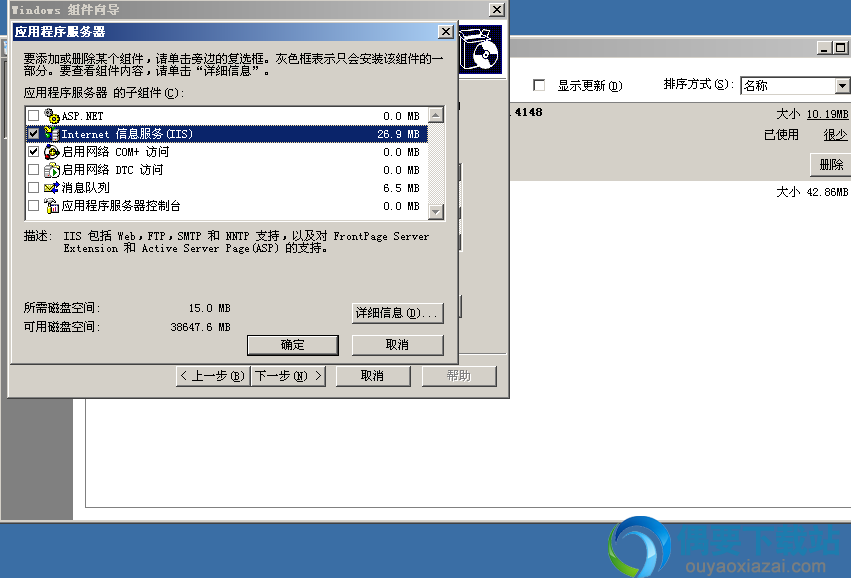Maximize the background window
Screen dimensions: 851x578
coord(841,48)
